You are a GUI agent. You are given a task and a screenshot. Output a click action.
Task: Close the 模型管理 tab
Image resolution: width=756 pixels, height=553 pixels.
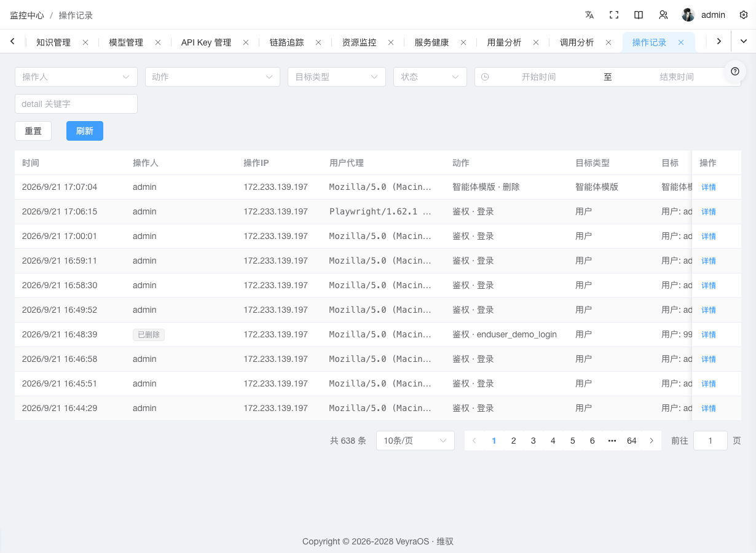(158, 42)
